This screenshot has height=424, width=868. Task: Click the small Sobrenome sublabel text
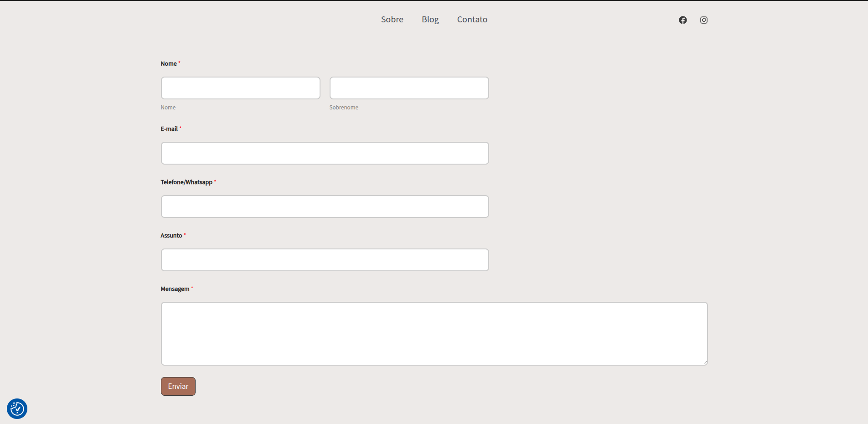344,108
